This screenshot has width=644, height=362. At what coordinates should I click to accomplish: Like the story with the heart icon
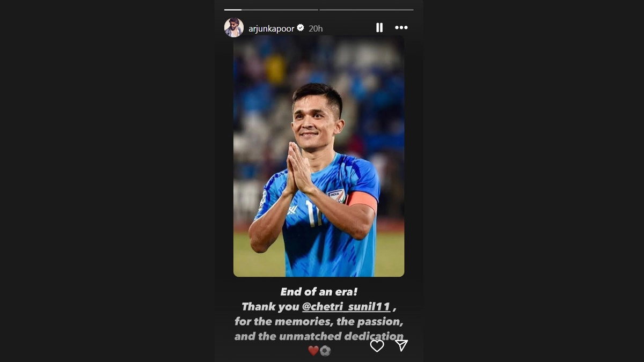tap(377, 346)
